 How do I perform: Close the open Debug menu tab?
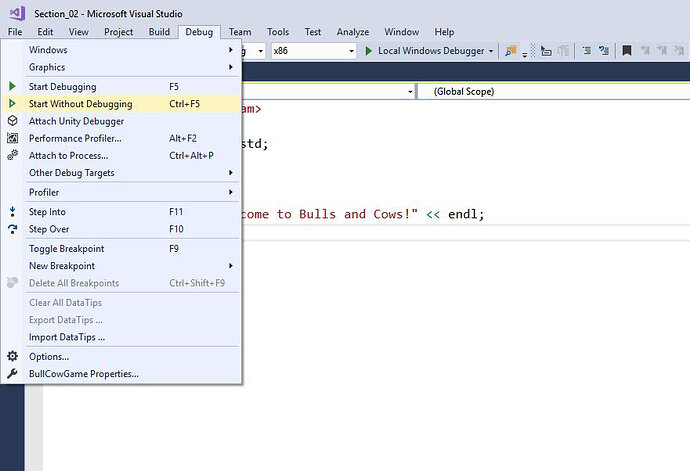199,32
